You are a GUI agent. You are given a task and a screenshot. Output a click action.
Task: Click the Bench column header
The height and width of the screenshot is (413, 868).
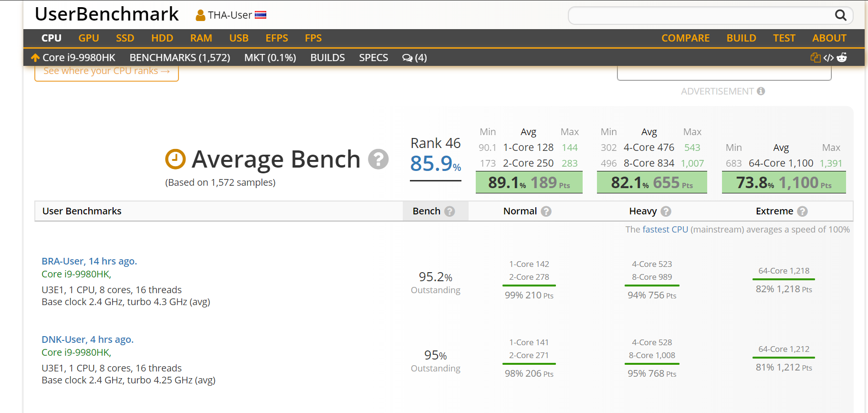pos(426,212)
